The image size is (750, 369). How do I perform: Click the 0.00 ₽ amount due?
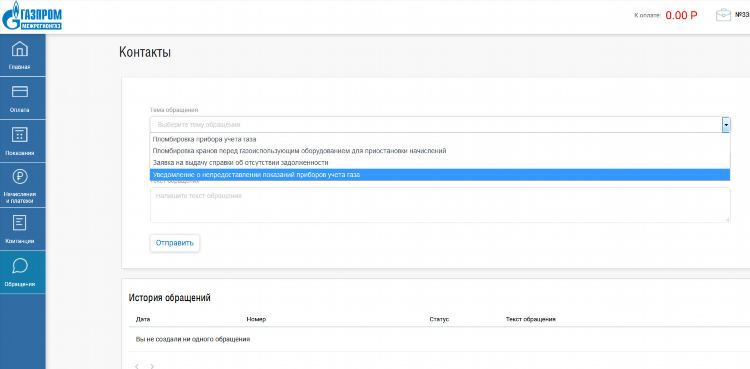pyautogui.click(x=681, y=15)
